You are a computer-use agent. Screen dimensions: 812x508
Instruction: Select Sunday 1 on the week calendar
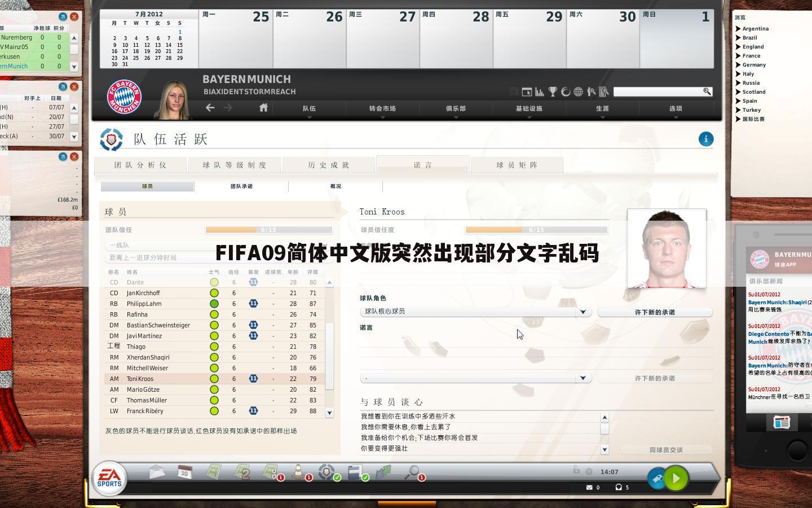coord(676,38)
